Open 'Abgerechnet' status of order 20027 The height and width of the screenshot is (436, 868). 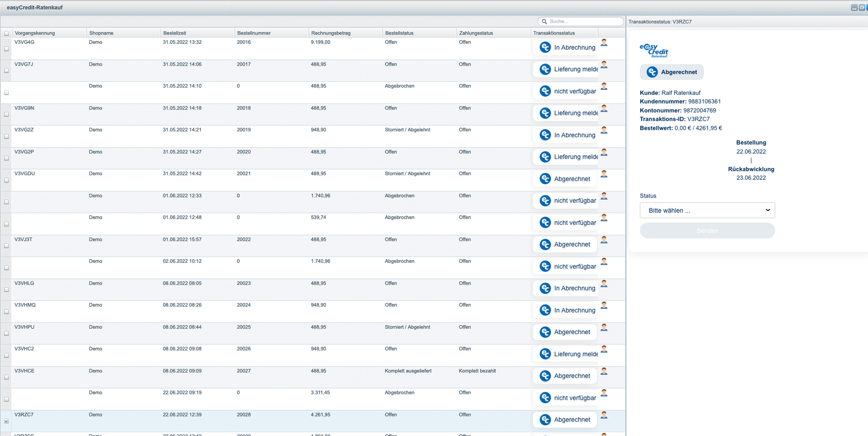point(565,376)
